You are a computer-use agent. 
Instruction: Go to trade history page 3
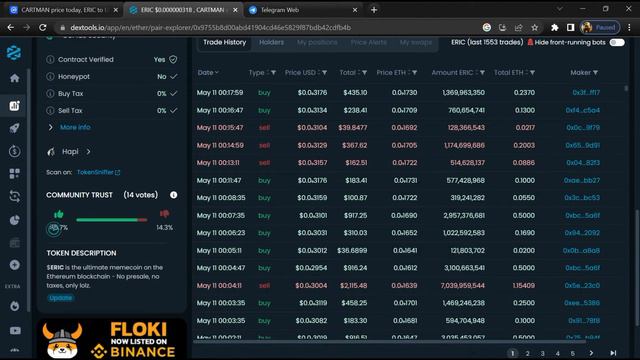(x=542, y=353)
